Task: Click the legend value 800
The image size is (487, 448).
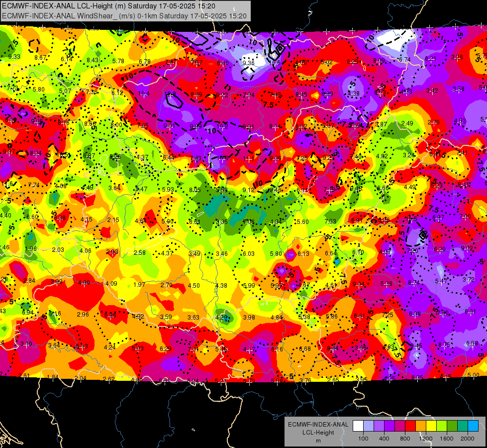Action: coord(405,439)
